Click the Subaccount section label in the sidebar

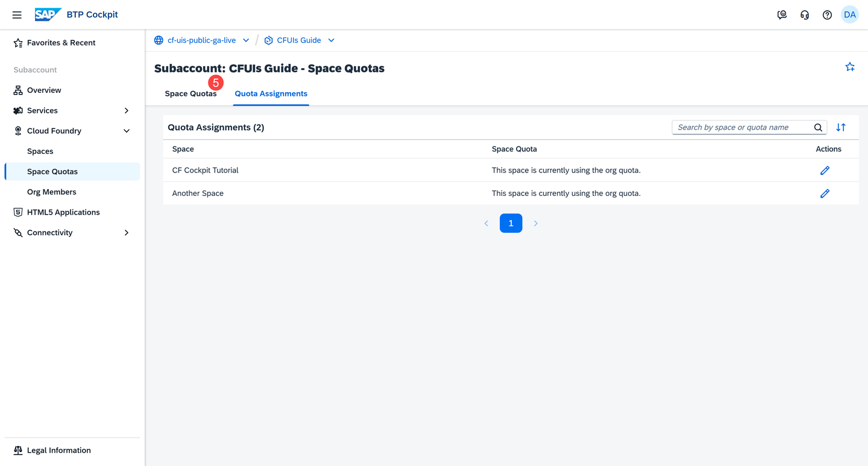[36, 70]
